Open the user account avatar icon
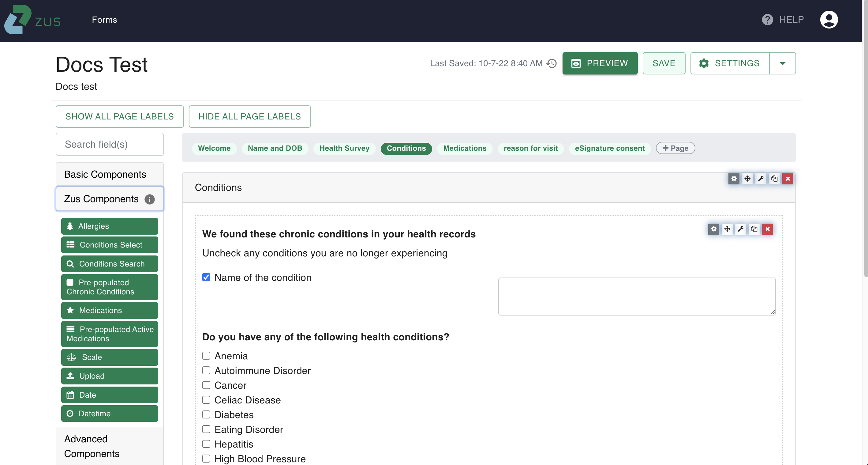The image size is (868, 465). click(829, 20)
